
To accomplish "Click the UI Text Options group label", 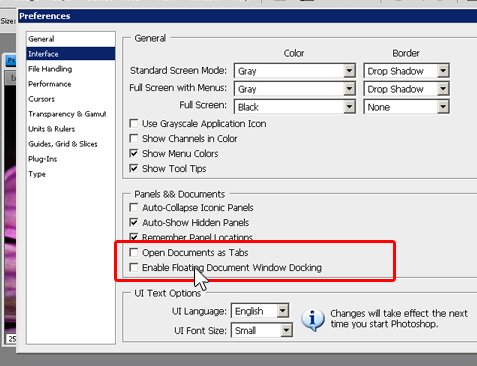I will coord(167,293).
